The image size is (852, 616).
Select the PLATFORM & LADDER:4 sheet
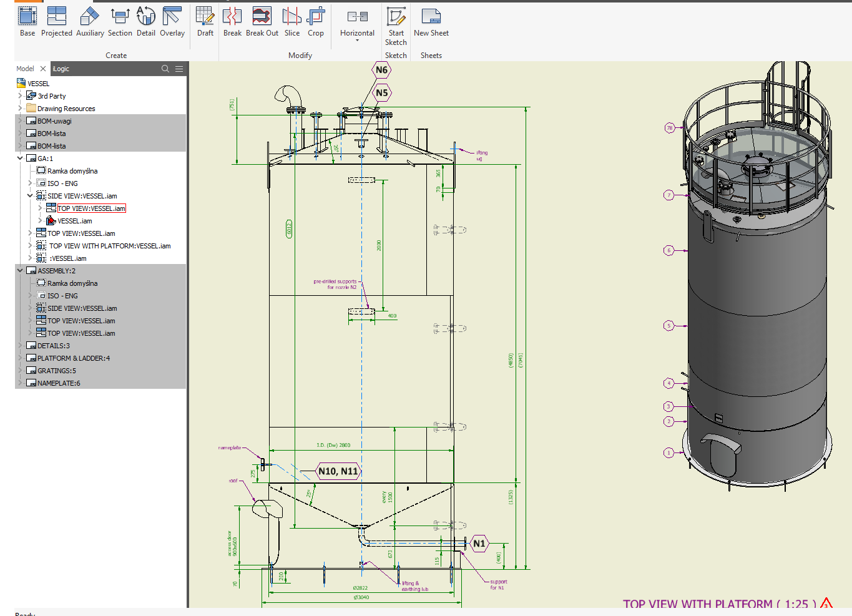point(74,358)
